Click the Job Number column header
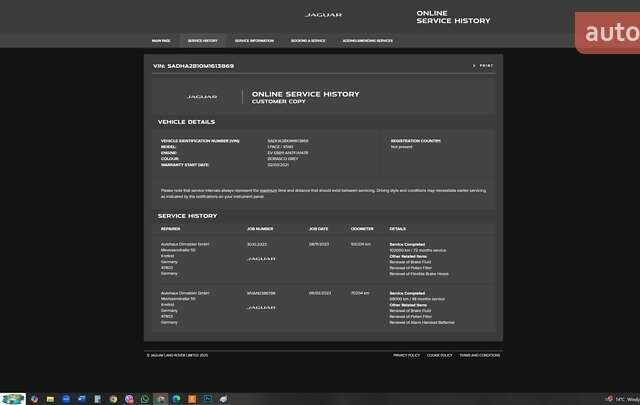The image size is (640, 405). coord(260,229)
